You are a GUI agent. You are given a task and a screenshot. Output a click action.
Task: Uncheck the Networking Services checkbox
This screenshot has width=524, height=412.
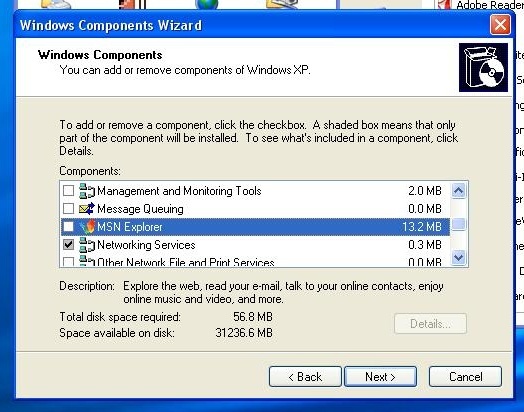point(69,245)
